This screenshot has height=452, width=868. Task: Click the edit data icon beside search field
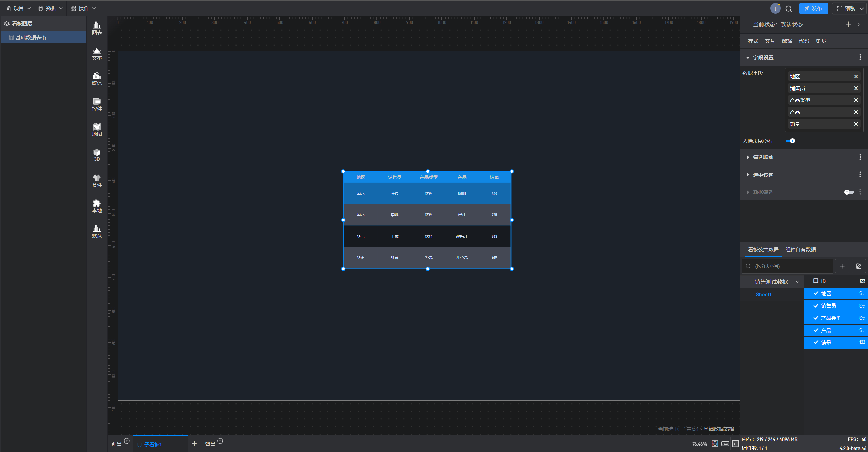tap(858, 266)
